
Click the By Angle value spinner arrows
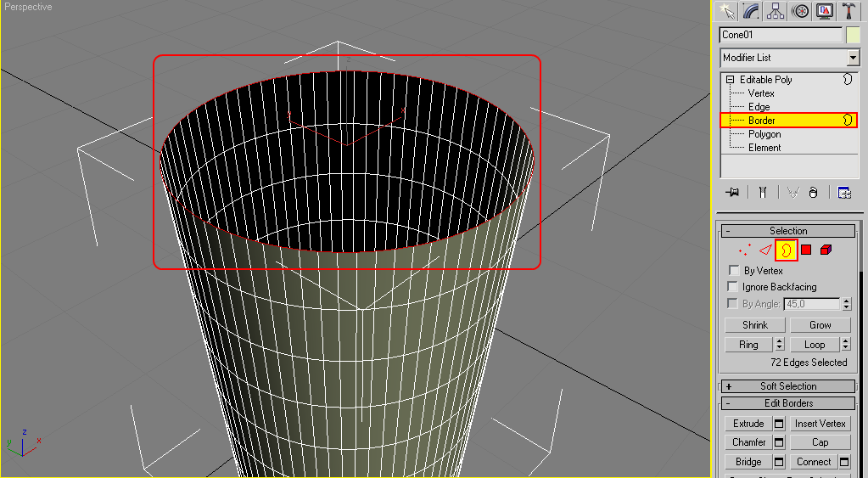pyautogui.click(x=847, y=304)
